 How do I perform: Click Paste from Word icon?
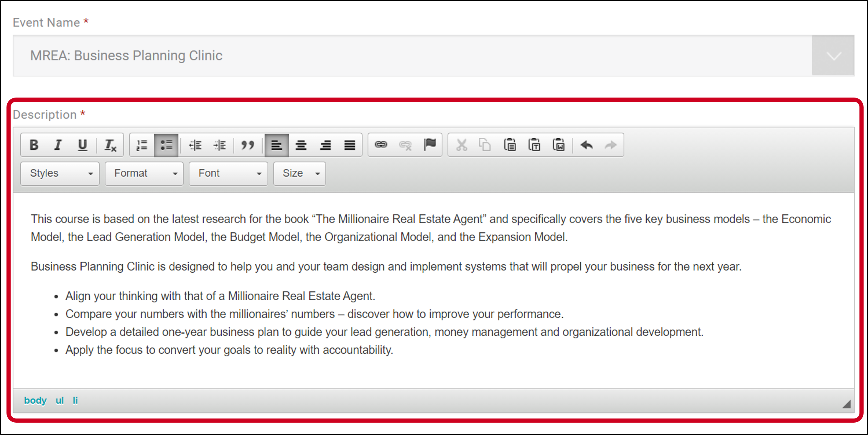coord(559,145)
